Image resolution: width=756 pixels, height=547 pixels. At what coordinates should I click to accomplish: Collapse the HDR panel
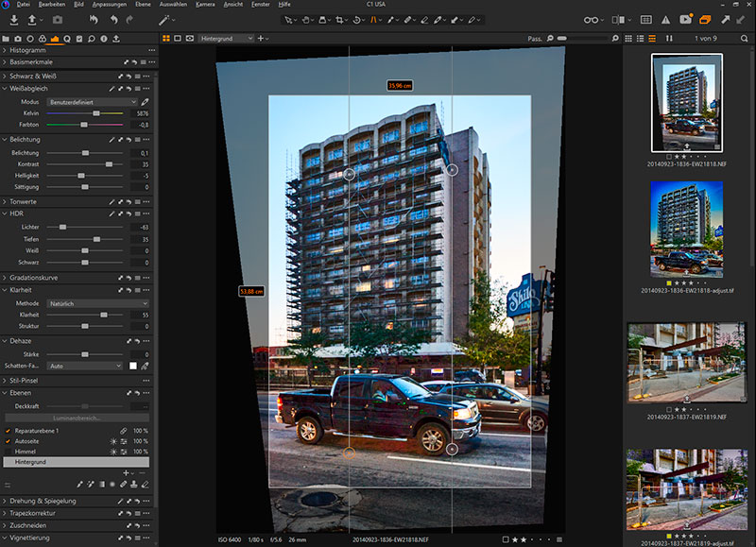click(5, 214)
